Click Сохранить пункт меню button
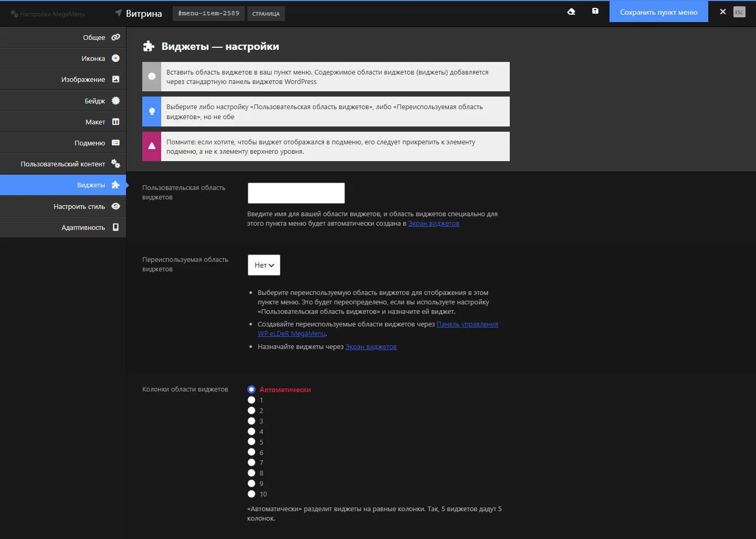The height and width of the screenshot is (539, 756). point(658,12)
